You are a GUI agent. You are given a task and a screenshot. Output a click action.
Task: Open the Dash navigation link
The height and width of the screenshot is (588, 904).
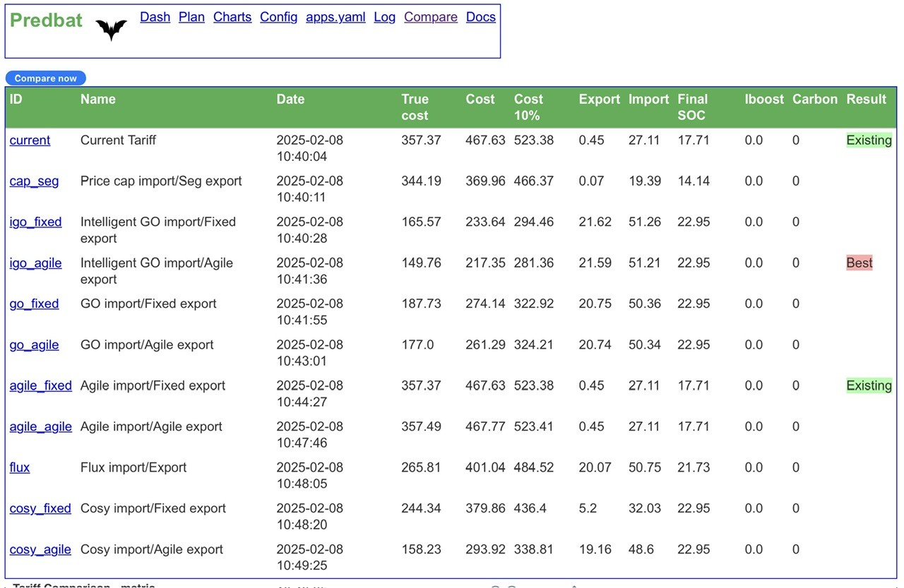(x=155, y=17)
